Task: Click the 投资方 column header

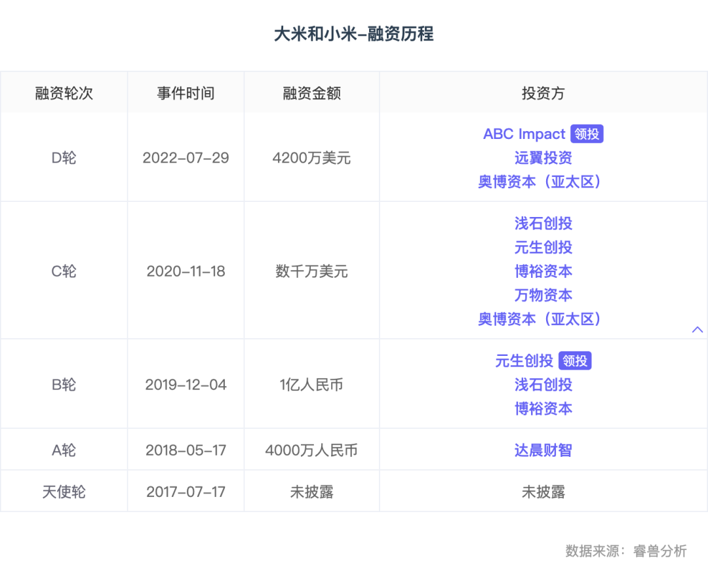Action: point(543,93)
